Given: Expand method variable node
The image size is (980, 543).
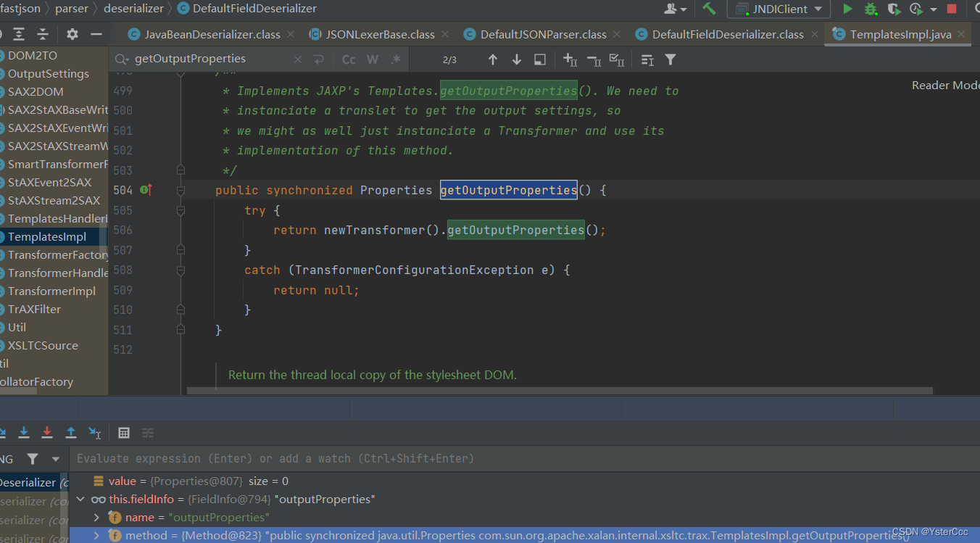Looking at the screenshot, I should tap(96, 536).
